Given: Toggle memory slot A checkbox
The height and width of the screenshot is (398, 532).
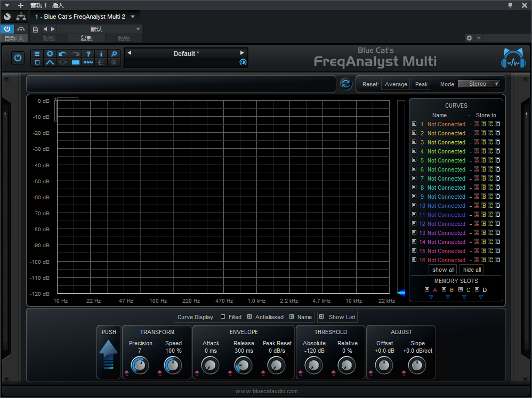Looking at the screenshot, I should 427,289.
